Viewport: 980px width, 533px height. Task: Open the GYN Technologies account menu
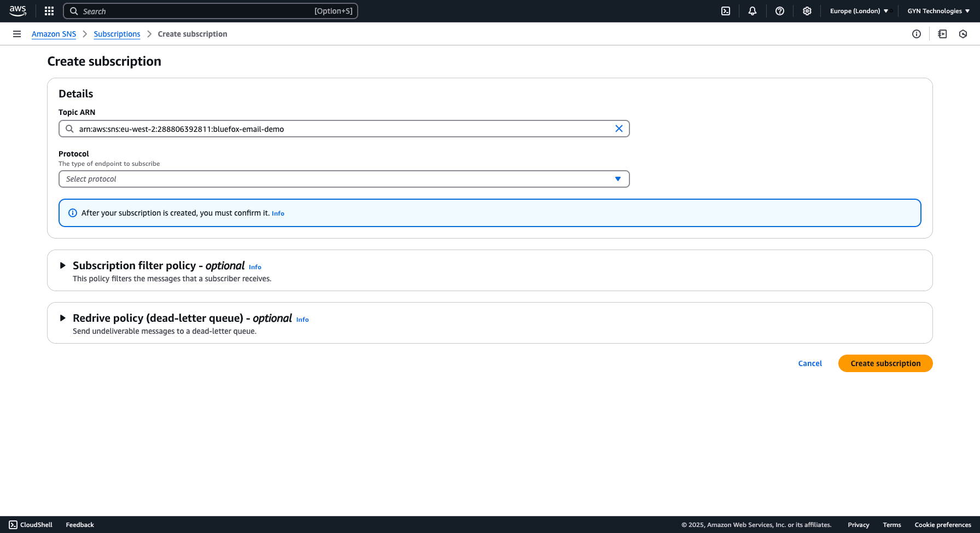pos(938,11)
